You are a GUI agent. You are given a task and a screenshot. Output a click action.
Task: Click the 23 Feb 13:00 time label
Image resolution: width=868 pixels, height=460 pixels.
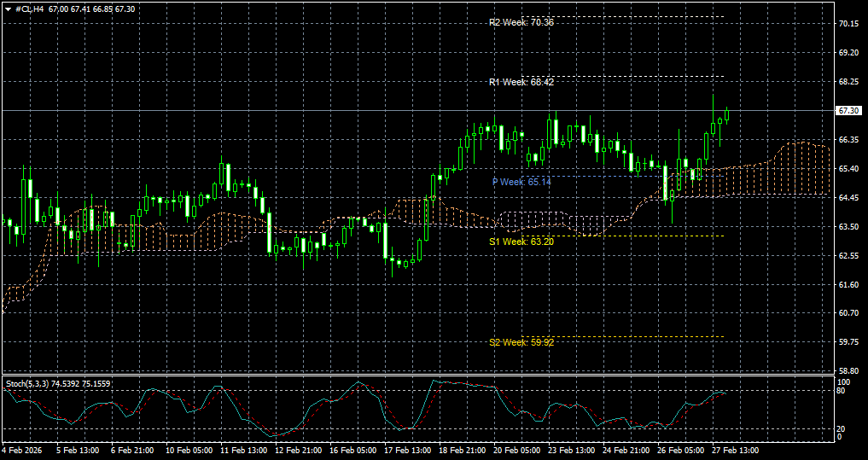[573, 451]
